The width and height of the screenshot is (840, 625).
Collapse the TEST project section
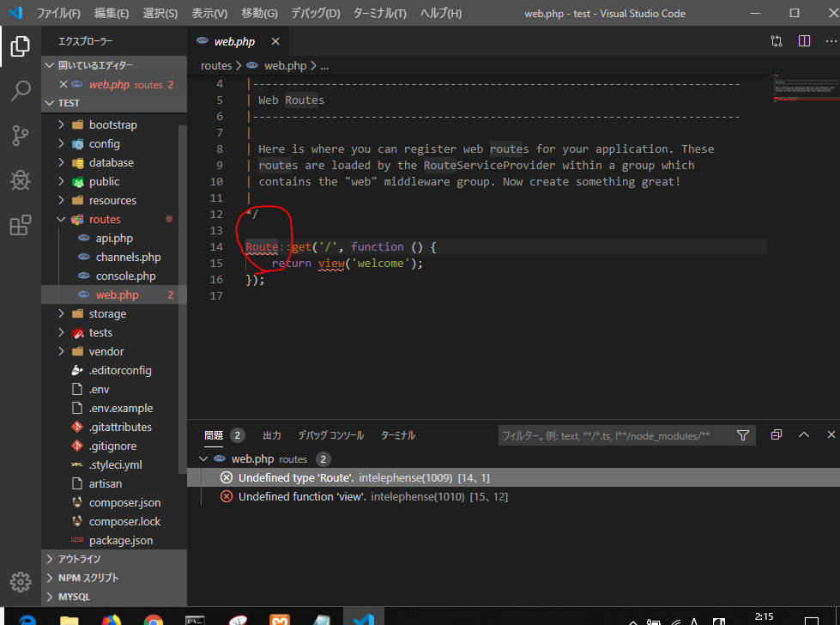(x=113, y=102)
